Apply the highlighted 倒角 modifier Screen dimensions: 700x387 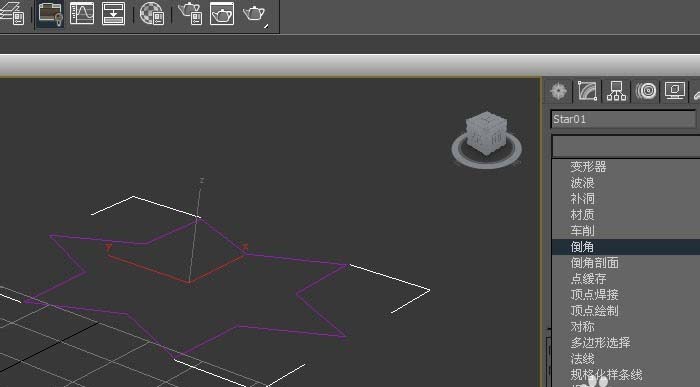[x=626, y=247]
